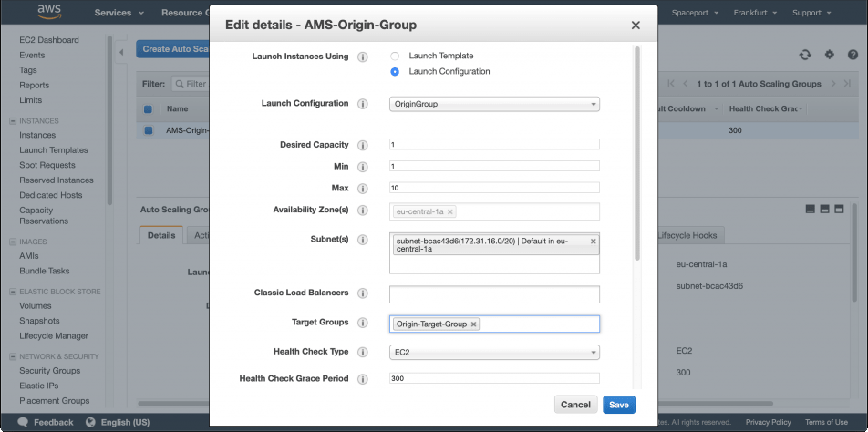
Task: Switch to the Details tab
Action: 161,235
